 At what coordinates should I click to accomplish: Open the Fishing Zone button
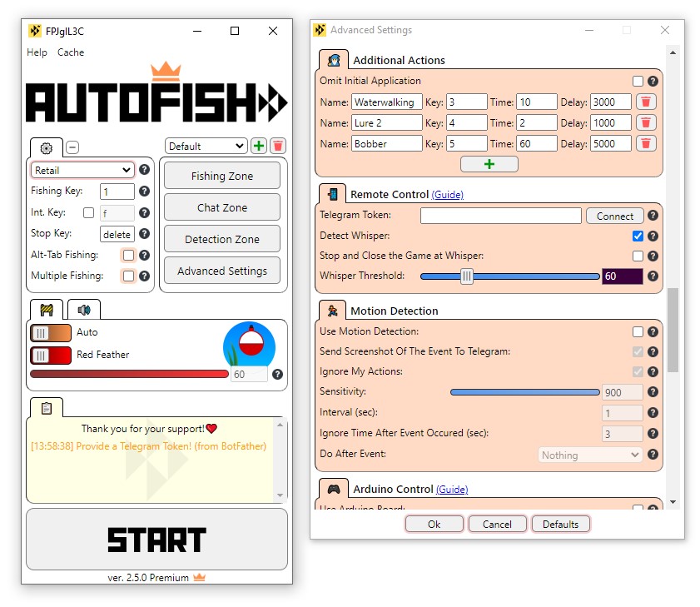click(222, 176)
